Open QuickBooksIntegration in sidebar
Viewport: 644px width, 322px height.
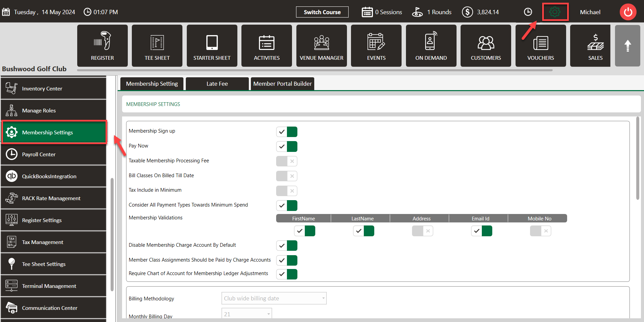pos(54,176)
